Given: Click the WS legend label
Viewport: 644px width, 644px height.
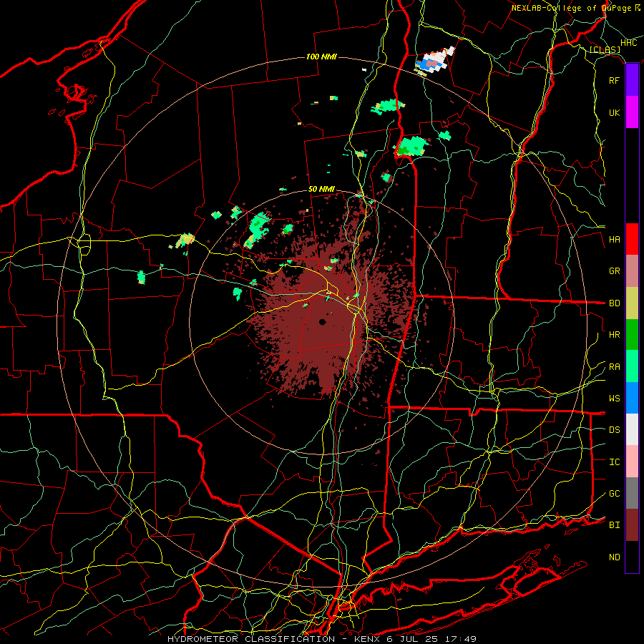Looking at the screenshot, I should click(x=614, y=399).
